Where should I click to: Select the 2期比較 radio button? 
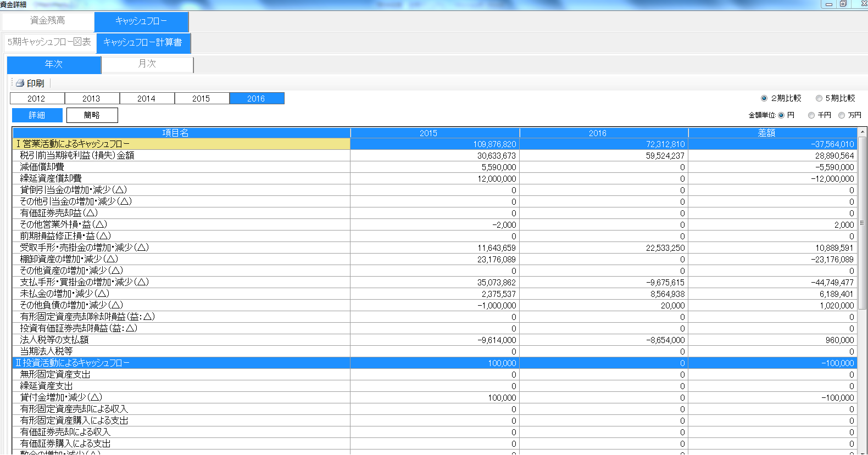tap(764, 98)
